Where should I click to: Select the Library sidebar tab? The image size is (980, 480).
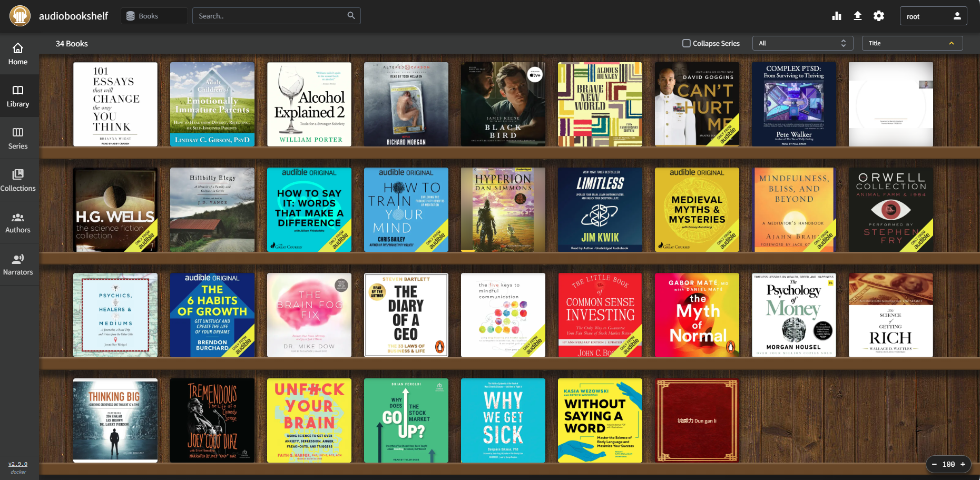tap(18, 96)
